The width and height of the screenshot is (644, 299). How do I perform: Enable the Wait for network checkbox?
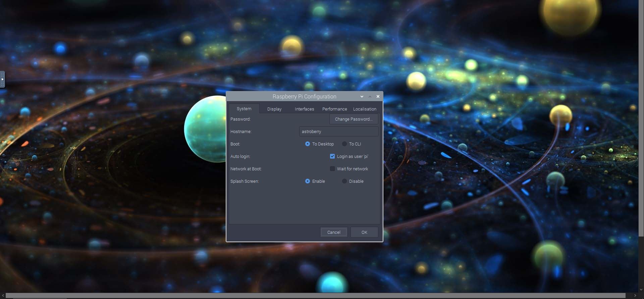click(349, 169)
